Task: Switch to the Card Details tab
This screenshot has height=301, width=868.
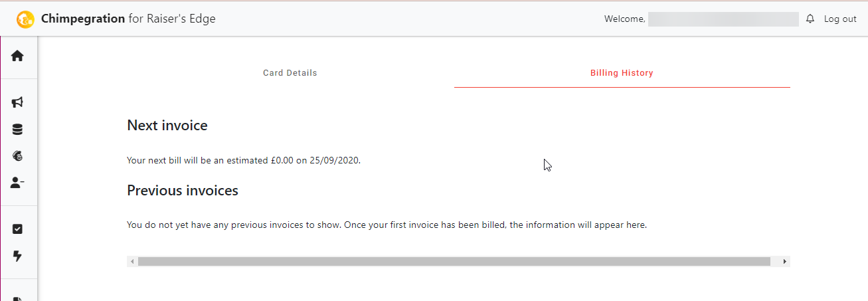Action: click(290, 73)
